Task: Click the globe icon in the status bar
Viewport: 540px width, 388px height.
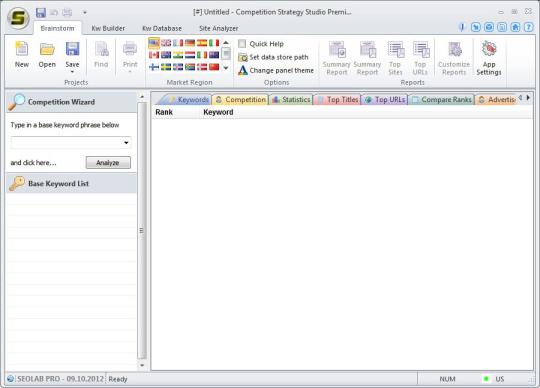Action: coord(10,379)
